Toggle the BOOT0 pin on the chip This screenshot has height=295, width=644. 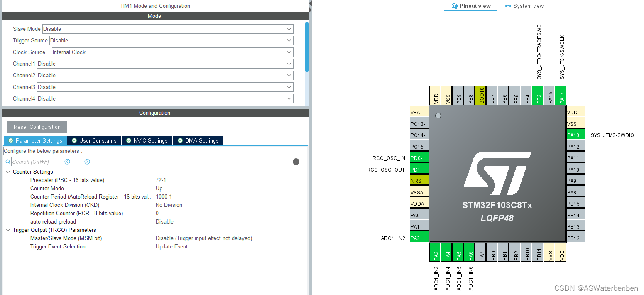pos(481,95)
